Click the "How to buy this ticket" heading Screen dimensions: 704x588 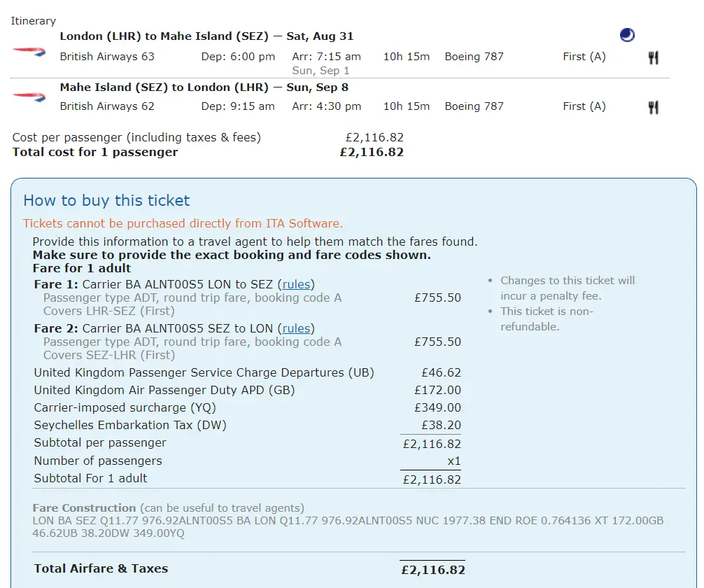(x=106, y=201)
